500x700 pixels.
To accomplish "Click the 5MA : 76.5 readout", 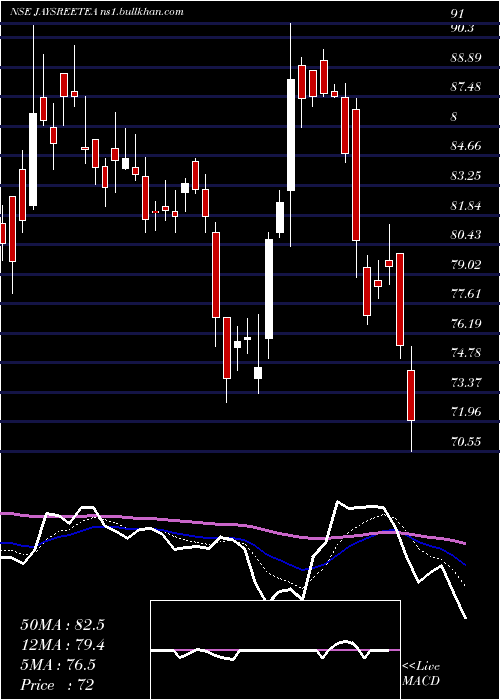I will tap(58, 665).
